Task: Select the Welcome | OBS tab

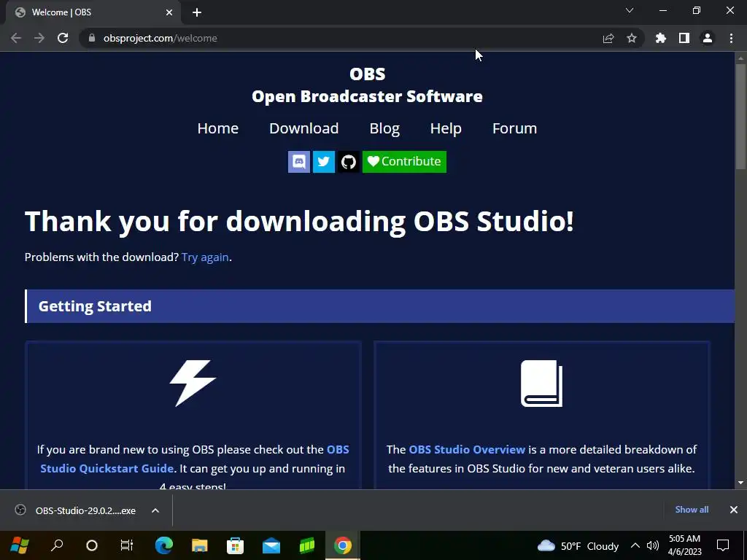Action: tap(93, 12)
